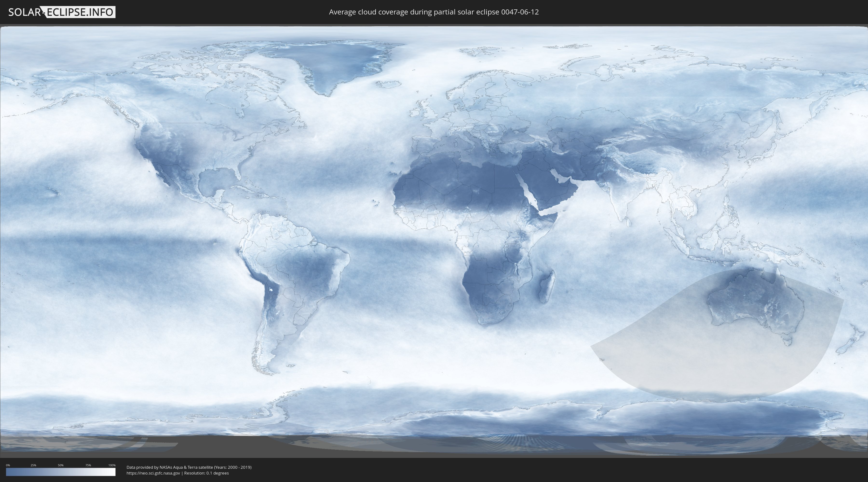Click the '50%' legend label
Image resolution: width=868 pixels, height=482 pixels.
(x=61, y=465)
